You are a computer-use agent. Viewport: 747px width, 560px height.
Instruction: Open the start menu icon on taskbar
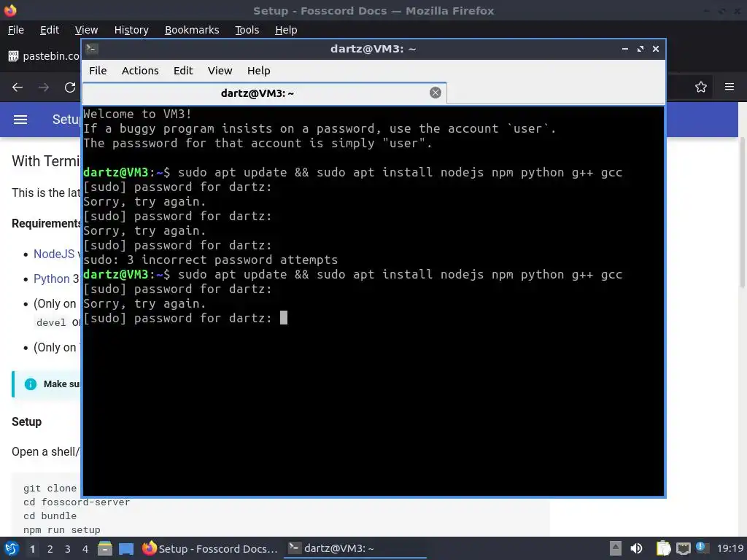pyautogui.click(x=12, y=548)
